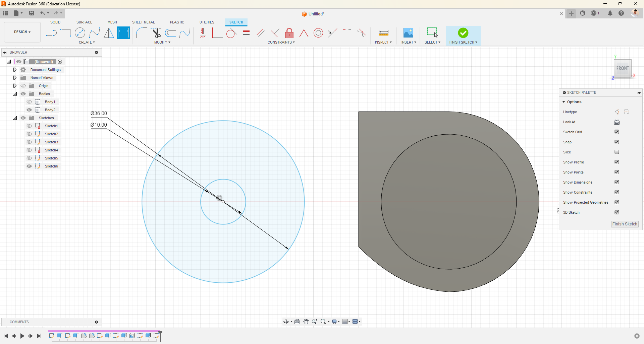Select the Line sketch tool

[51, 33]
